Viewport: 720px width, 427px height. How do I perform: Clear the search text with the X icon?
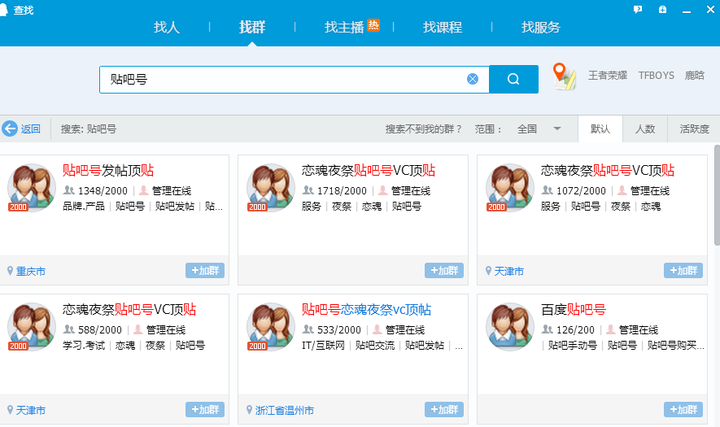pyautogui.click(x=472, y=79)
